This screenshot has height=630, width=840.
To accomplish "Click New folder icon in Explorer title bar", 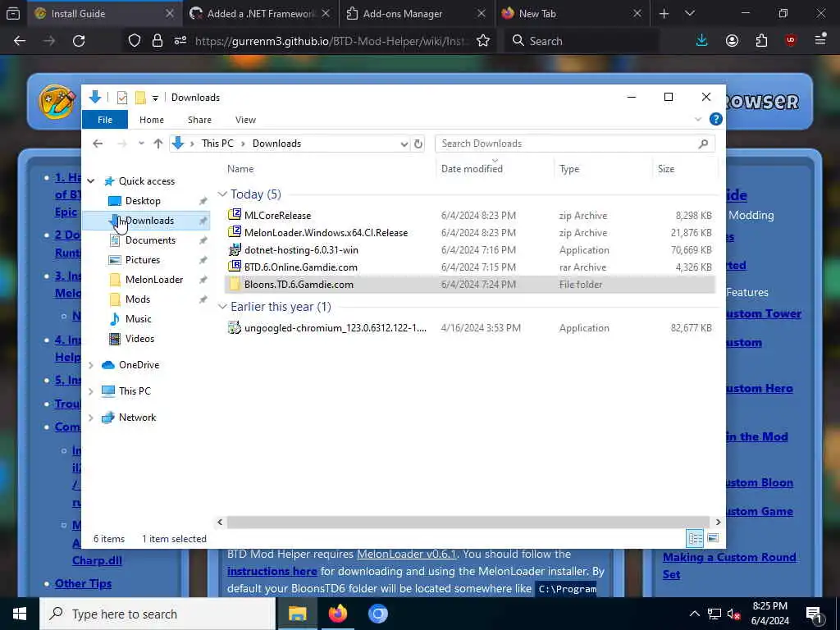I will 140,98.
